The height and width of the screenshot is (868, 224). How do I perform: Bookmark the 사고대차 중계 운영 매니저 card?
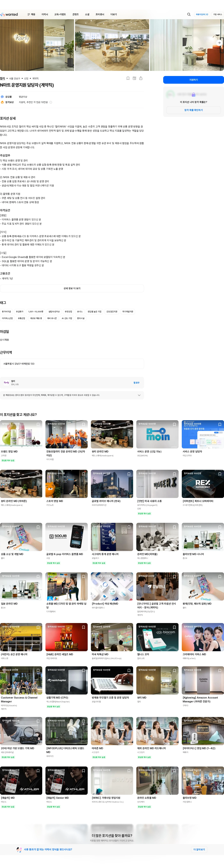(x=129, y=527)
